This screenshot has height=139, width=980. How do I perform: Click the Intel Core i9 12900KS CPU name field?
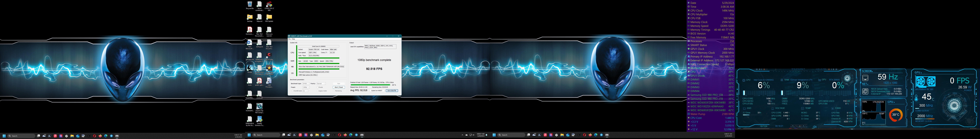[x=319, y=47]
